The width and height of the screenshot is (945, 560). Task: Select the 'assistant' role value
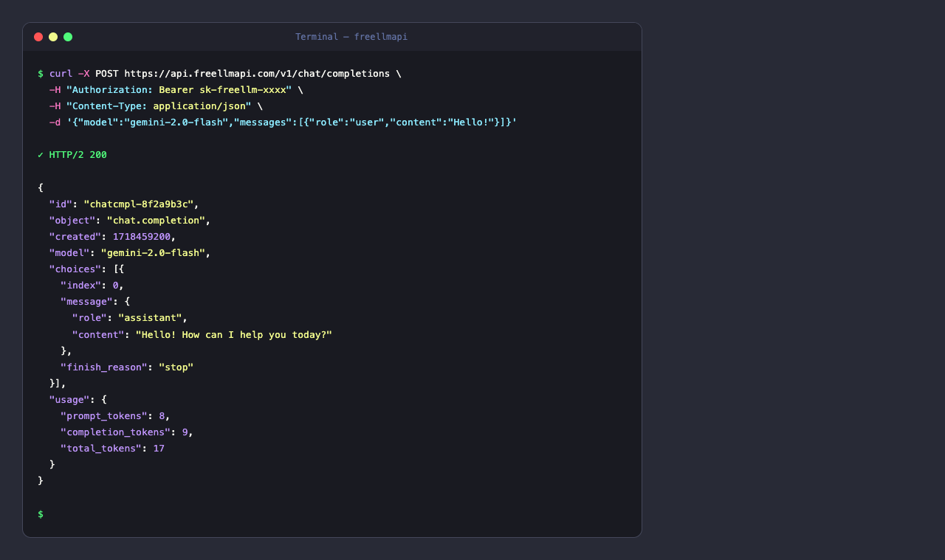pos(150,318)
